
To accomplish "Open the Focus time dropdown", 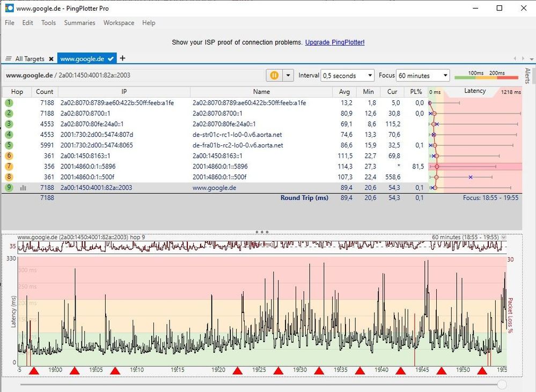I will click(422, 76).
